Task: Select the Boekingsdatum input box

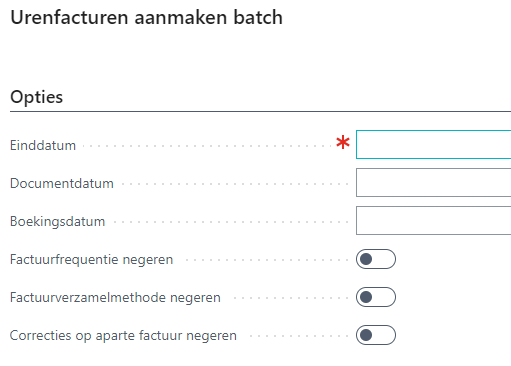Action: (433, 220)
